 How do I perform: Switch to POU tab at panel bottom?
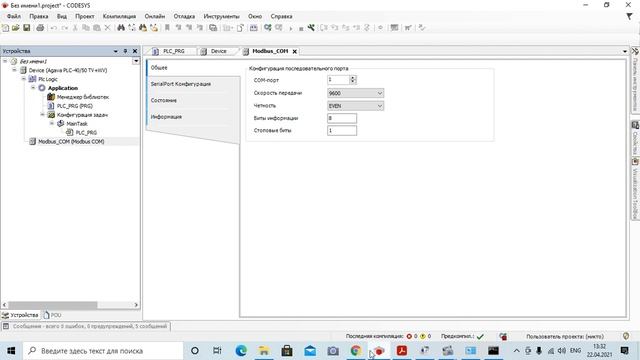pyautogui.click(x=53, y=315)
